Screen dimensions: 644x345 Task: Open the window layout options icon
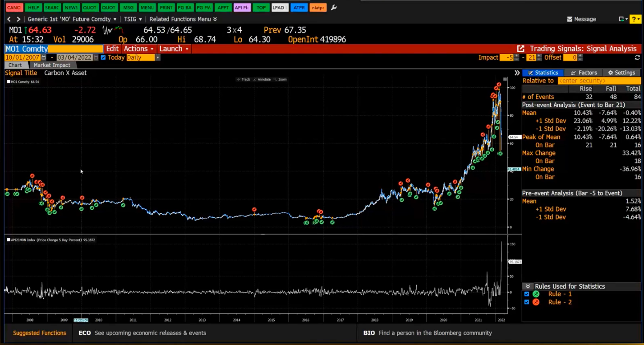(x=622, y=19)
